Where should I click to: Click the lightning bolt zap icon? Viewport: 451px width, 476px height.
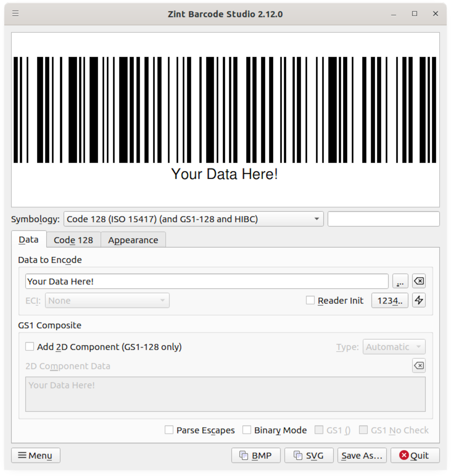click(x=419, y=300)
